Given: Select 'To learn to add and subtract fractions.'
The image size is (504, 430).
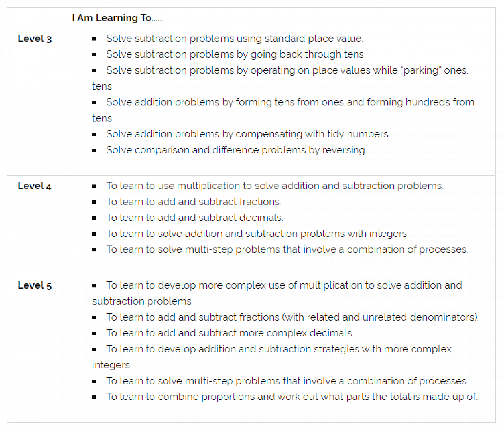Looking at the screenshot, I should click(x=194, y=202).
